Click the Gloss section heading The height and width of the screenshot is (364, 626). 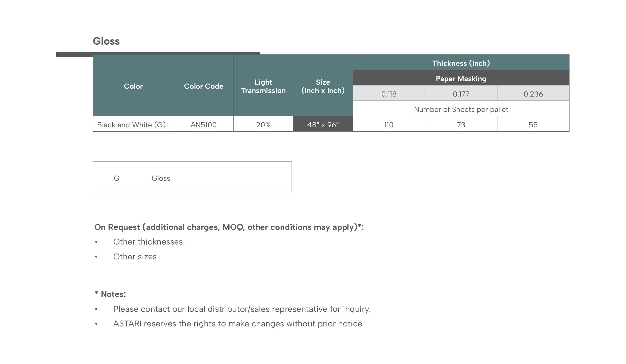[x=106, y=41]
